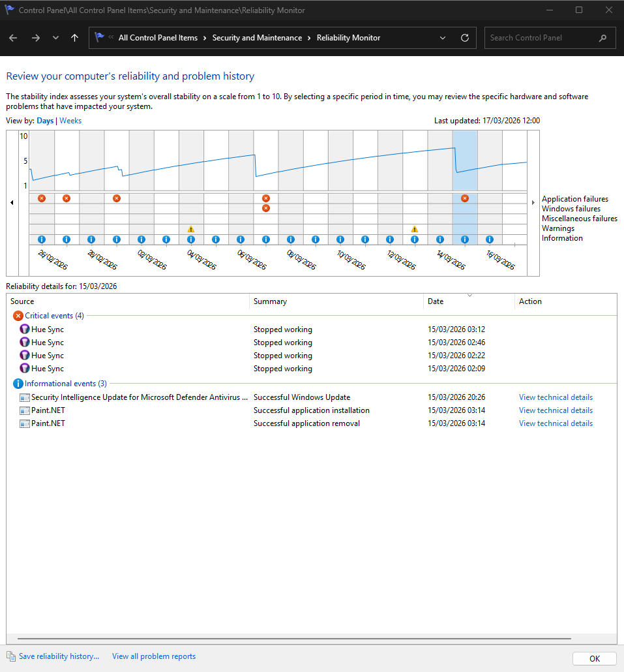View technical details for Paint.NET removal

point(556,423)
